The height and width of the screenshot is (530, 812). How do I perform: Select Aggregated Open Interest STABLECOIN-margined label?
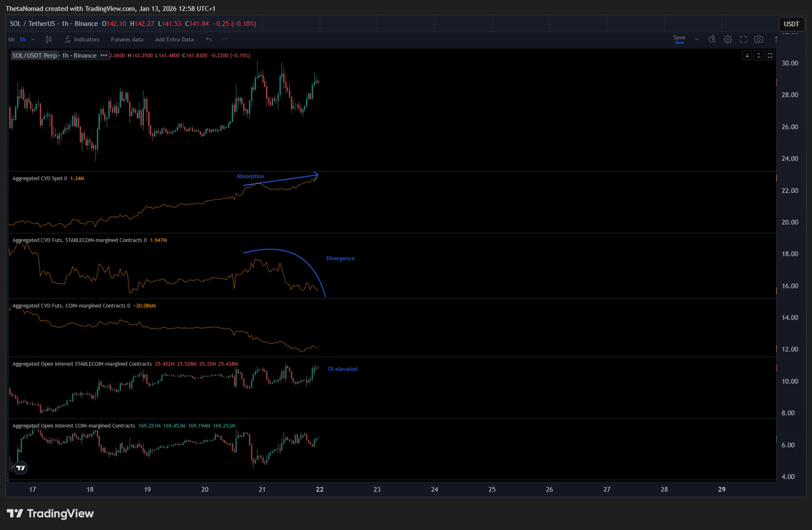(x=82, y=364)
